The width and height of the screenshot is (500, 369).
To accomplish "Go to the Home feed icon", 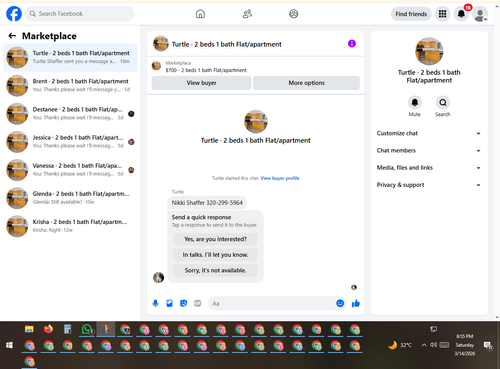I will pos(200,14).
